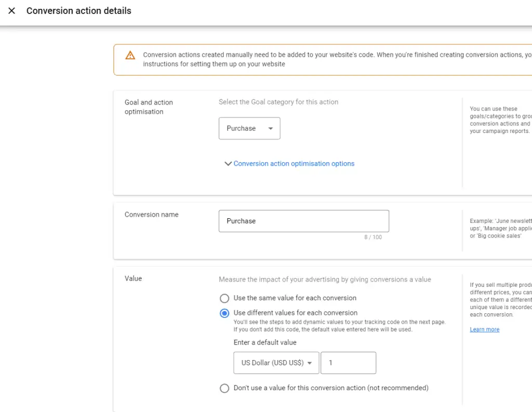Expand Conversion action optimisation options

coord(294,163)
